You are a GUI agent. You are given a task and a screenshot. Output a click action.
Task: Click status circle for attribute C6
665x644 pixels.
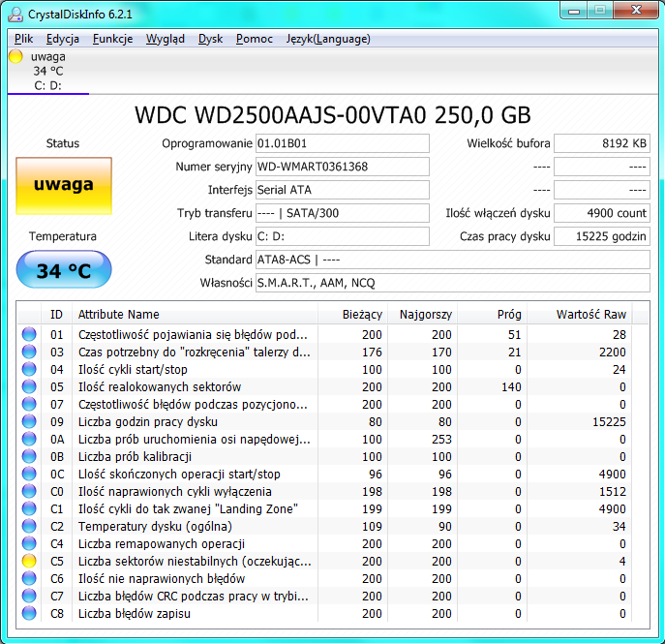(29, 578)
